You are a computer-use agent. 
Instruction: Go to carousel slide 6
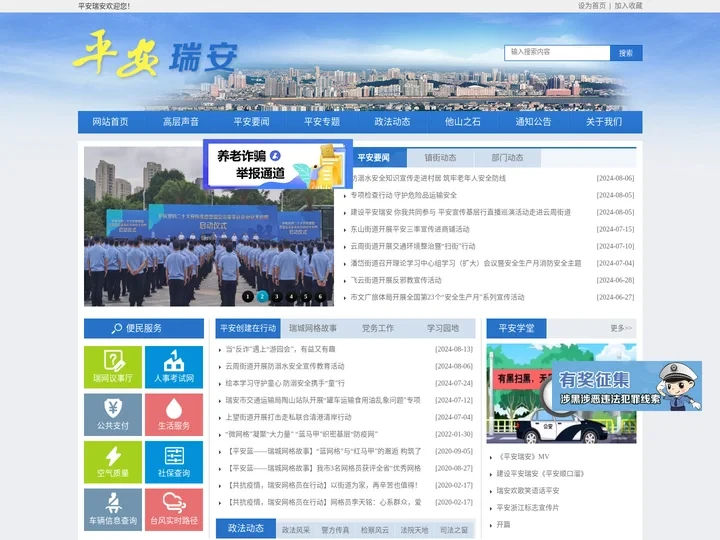pos(320,297)
